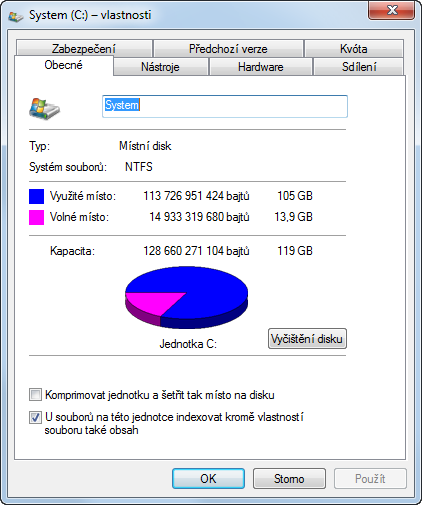The height and width of the screenshot is (505, 422).
Task: Select the Obecné tab
Action: click(63, 65)
